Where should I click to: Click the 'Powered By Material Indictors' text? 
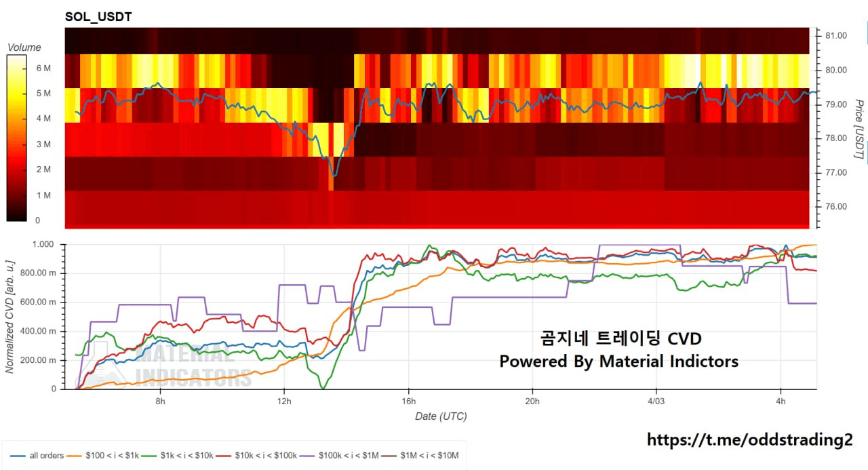(618, 361)
